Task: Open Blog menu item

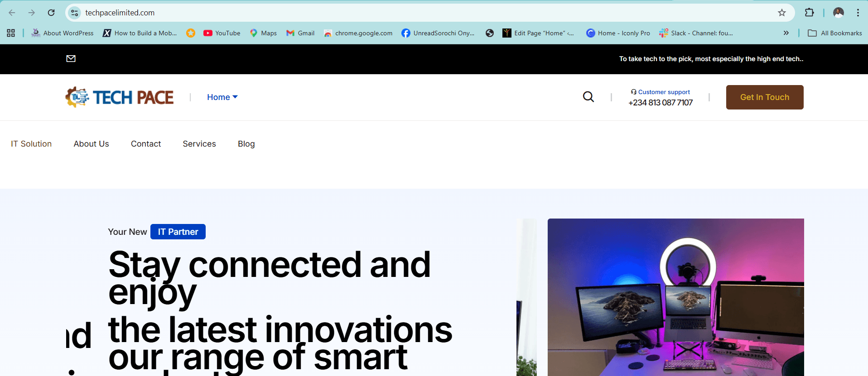Action: tap(246, 144)
